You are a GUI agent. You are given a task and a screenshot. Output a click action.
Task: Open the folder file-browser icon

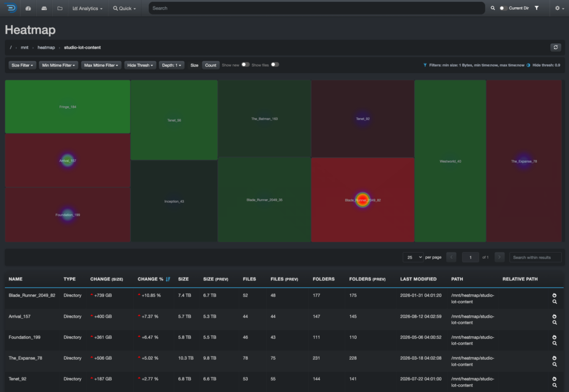[x=60, y=8]
